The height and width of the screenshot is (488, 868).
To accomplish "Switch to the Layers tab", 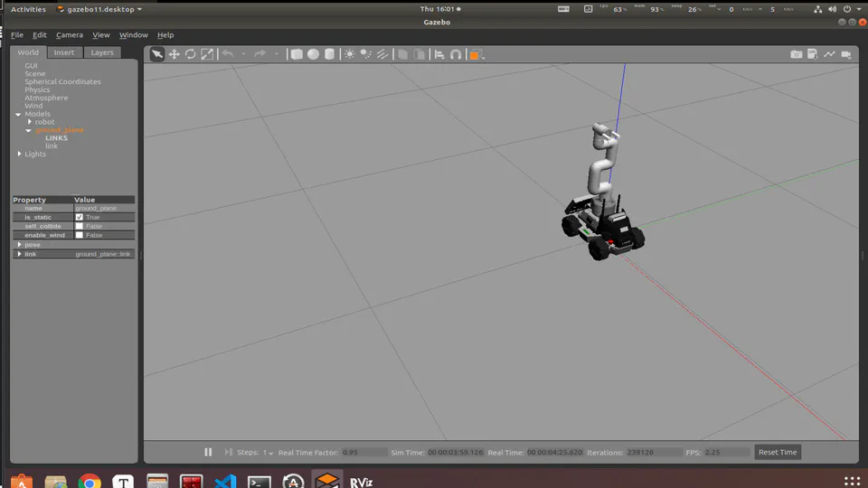I will pyautogui.click(x=102, y=52).
